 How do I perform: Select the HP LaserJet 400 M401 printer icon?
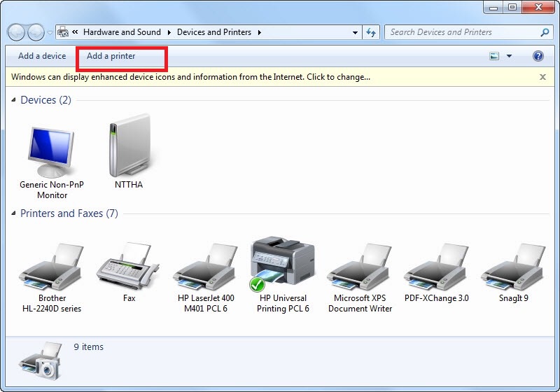[205, 266]
